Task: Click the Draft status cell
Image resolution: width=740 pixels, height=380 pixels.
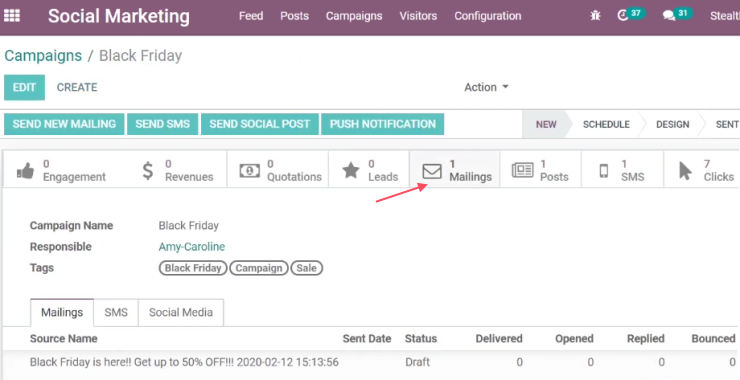Action: pos(417,363)
